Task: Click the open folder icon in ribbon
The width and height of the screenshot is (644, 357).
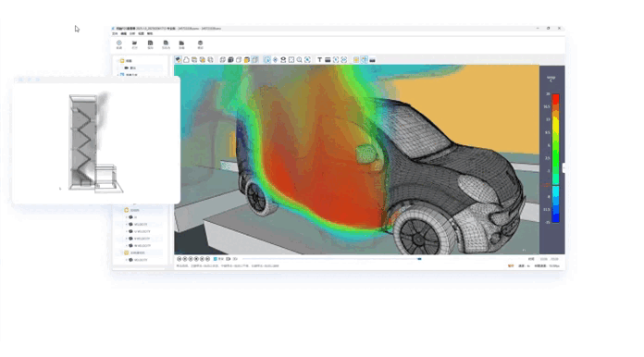Action: pyautogui.click(x=134, y=43)
